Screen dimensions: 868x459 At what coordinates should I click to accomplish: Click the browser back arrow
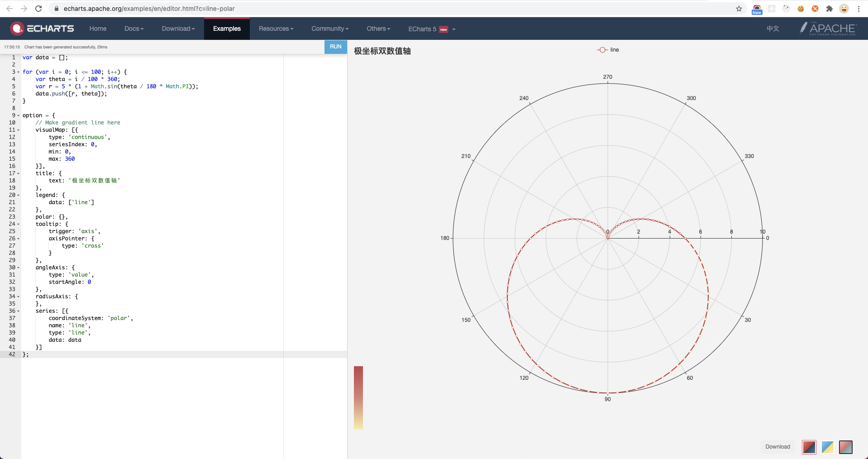(x=10, y=9)
